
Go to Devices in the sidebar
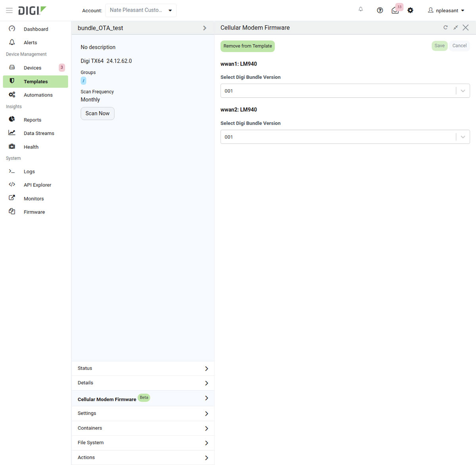click(33, 68)
